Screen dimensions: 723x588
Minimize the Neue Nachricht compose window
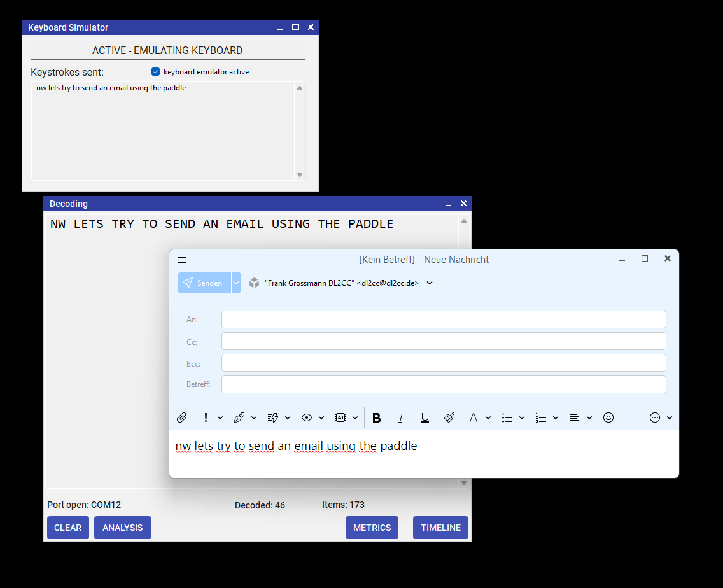coord(622,260)
